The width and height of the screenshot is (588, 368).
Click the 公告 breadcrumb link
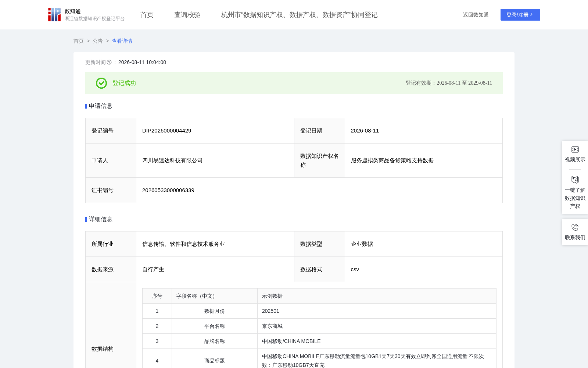(98, 41)
